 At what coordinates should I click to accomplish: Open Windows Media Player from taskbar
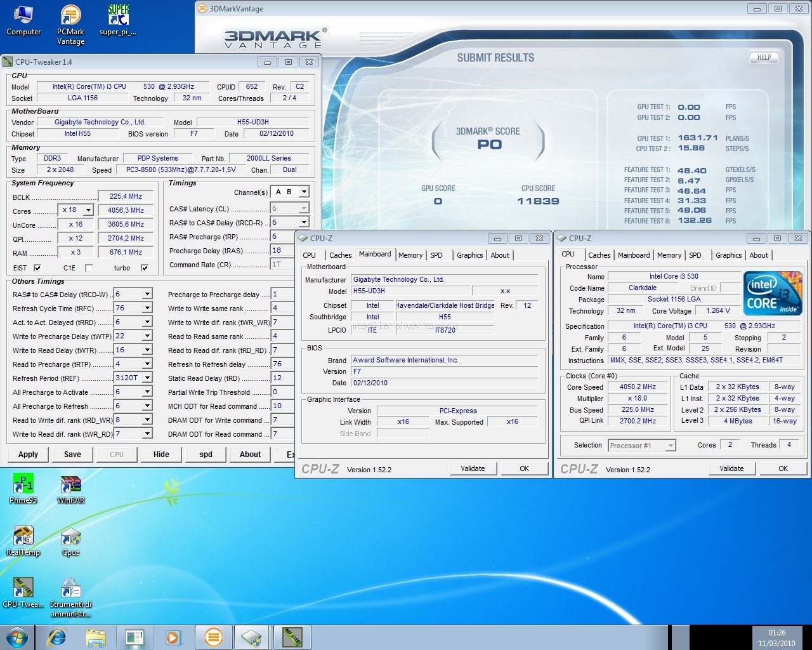173,637
